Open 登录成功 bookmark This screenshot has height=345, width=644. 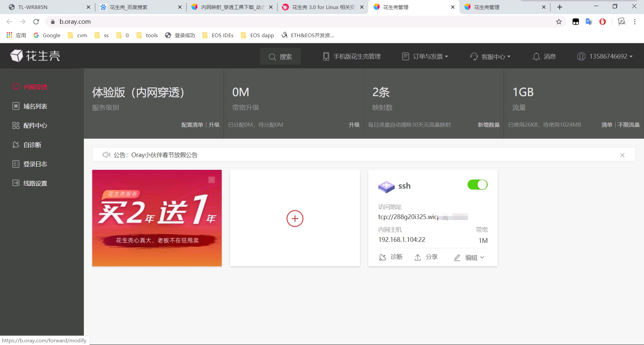pyautogui.click(x=180, y=35)
